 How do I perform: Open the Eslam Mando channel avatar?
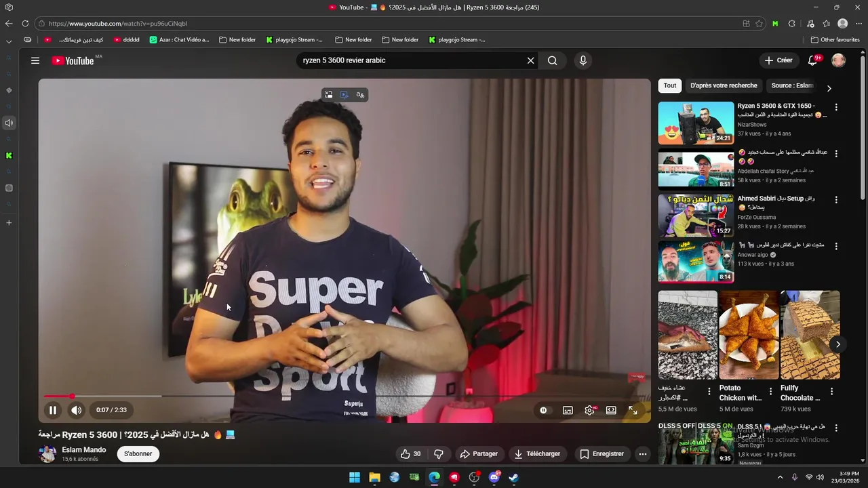pos(47,454)
